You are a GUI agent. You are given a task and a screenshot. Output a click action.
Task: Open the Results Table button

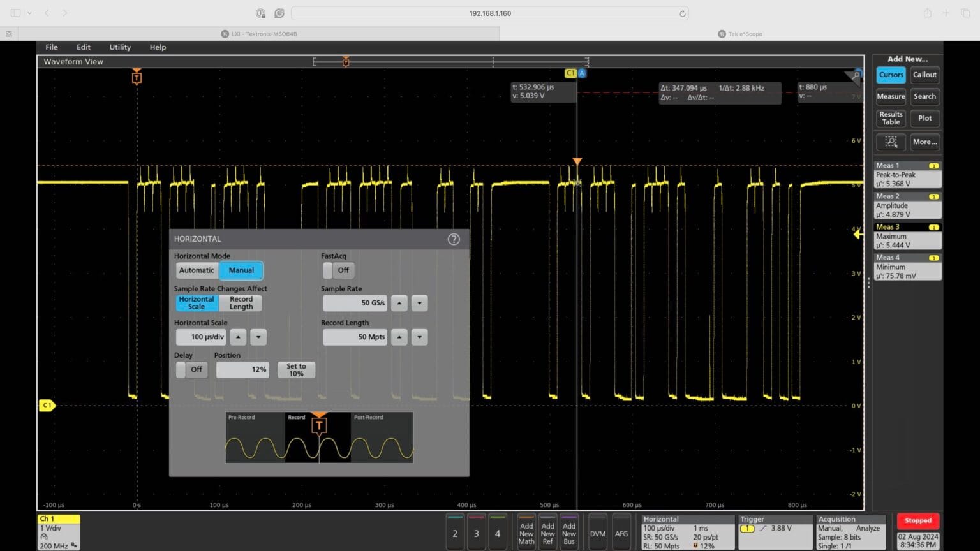pos(891,118)
